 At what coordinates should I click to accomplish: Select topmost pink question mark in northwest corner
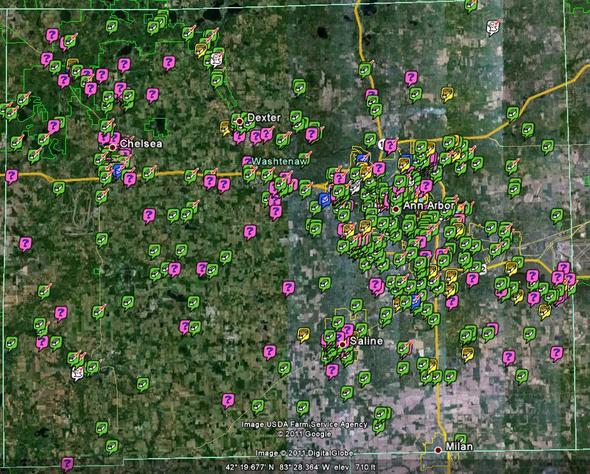[52, 35]
